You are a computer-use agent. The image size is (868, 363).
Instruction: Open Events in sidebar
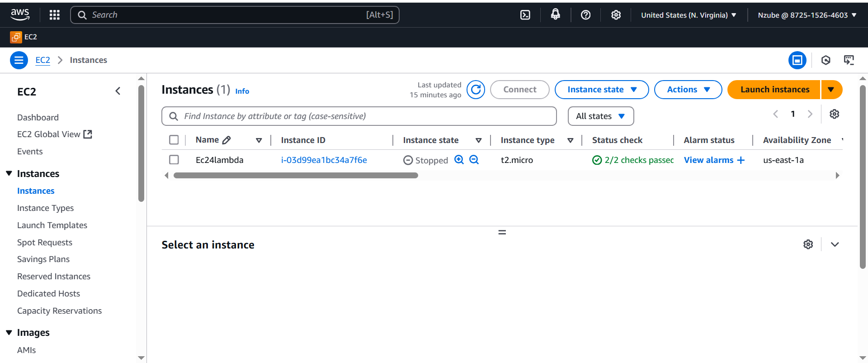click(30, 152)
